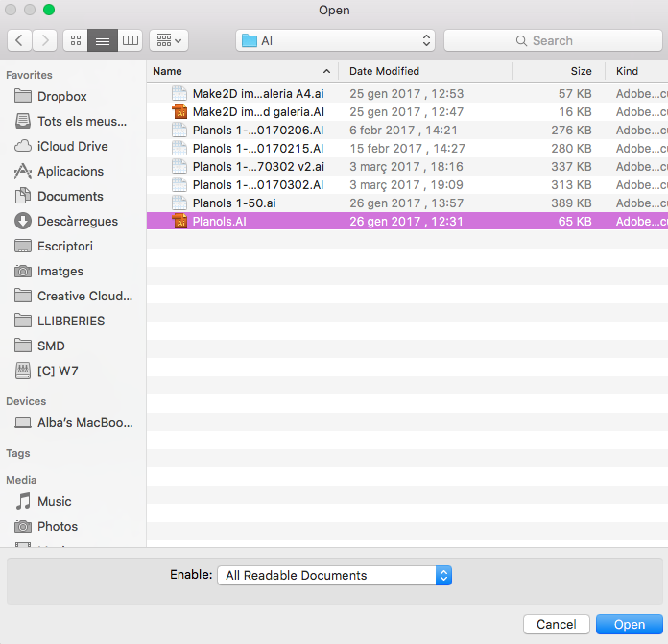Click the blue AI folder icon

[x=250, y=40]
